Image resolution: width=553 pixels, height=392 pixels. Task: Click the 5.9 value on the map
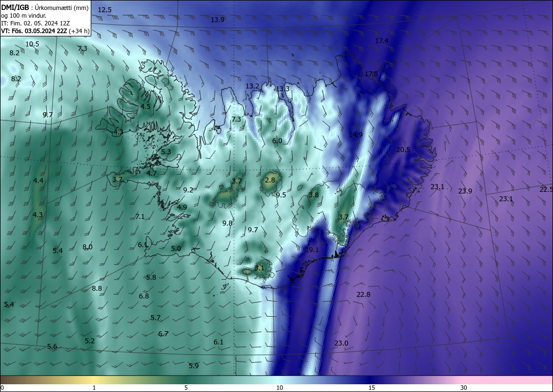coord(194,366)
